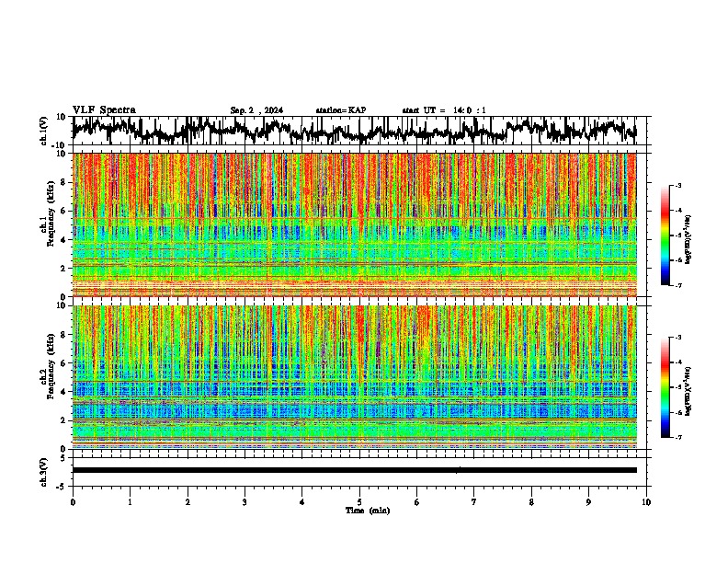Click tick label "9" on the Time axis
The width and height of the screenshot is (728, 563).
pyautogui.click(x=588, y=502)
